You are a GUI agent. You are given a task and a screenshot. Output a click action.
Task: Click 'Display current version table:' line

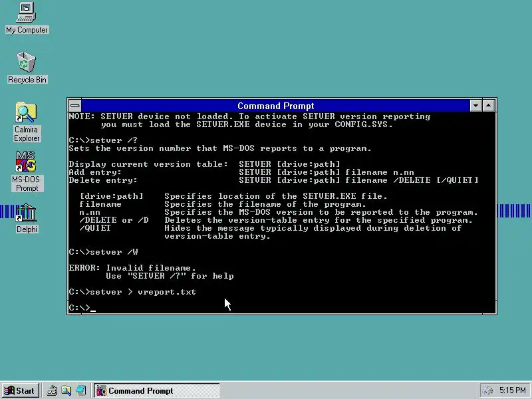[205, 164]
